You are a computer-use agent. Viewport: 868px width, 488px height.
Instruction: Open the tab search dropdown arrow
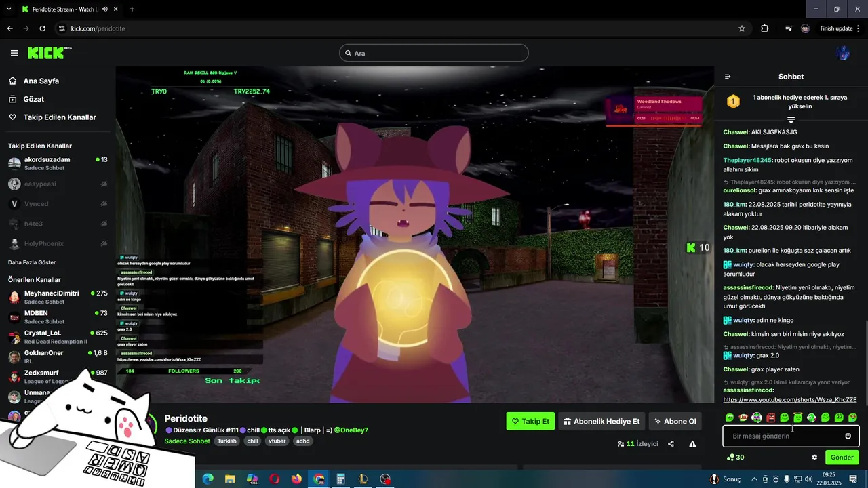click(x=8, y=9)
